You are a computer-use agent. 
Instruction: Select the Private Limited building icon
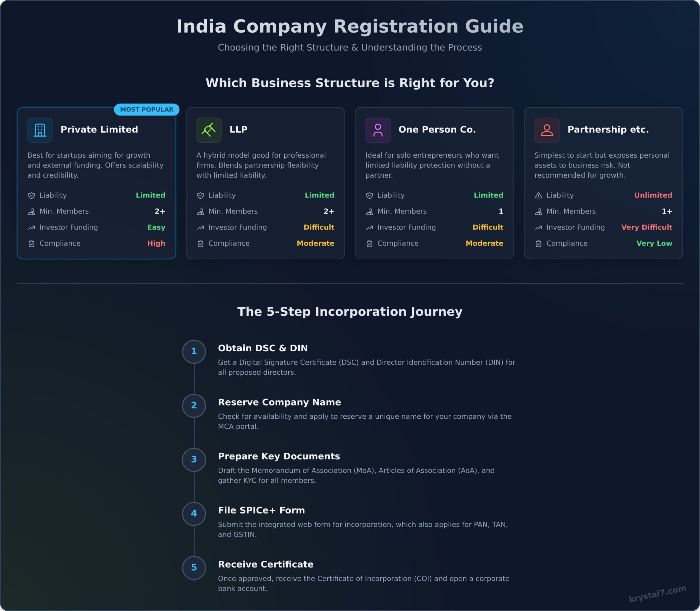point(40,130)
